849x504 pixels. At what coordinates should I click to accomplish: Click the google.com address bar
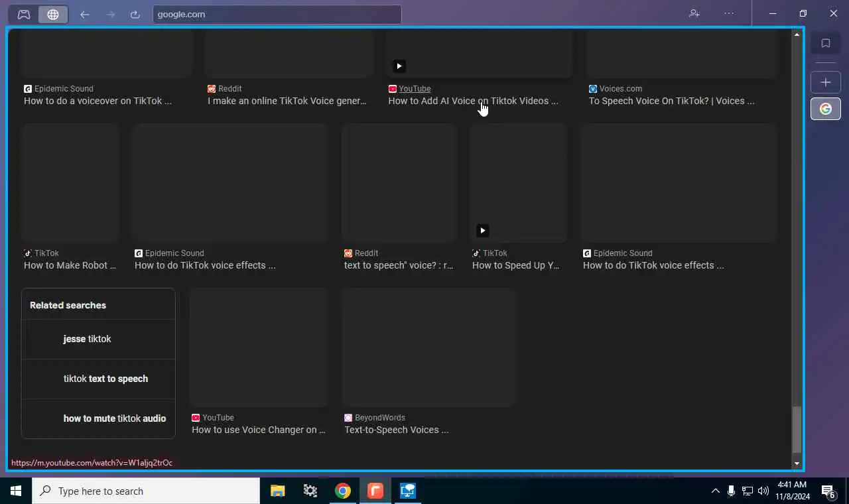pos(277,14)
